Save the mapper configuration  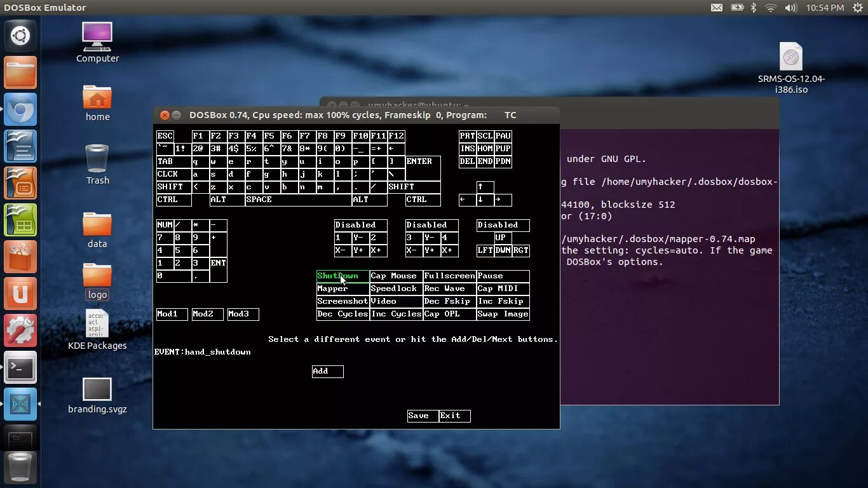pyautogui.click(x=423, y=416)
